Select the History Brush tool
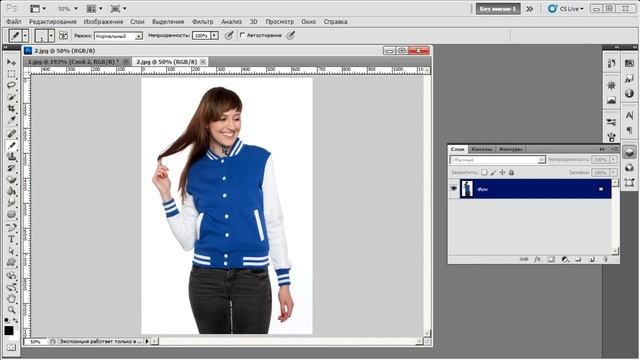Viewport: 640px width, 360px height. 11,168
